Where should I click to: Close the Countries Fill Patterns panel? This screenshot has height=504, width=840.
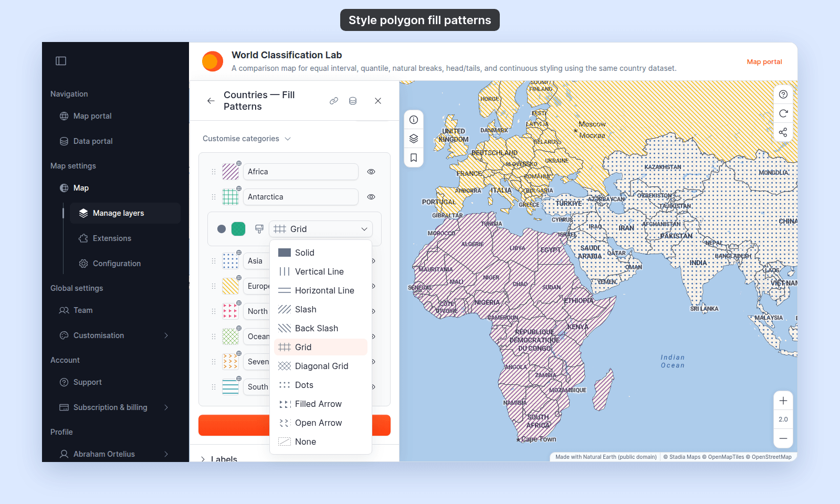378,101
